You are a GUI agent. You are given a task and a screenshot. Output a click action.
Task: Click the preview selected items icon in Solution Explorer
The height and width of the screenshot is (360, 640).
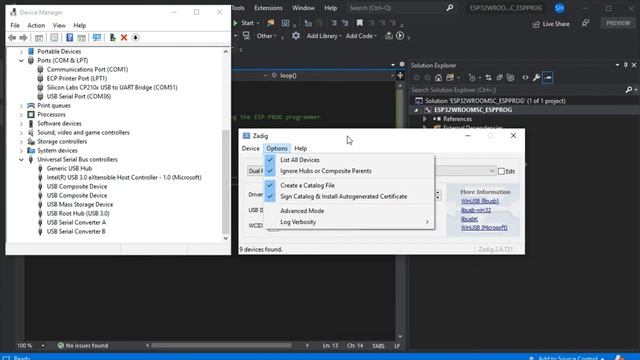pyautogui.click(x=548, y=78)
